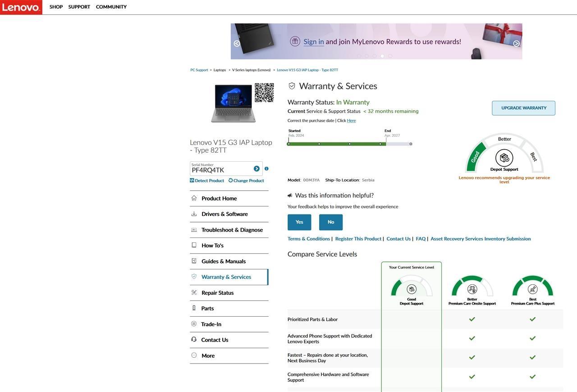Click the QR code image
This screenshot has width=577, height=392.
click(x=264, y=92)
